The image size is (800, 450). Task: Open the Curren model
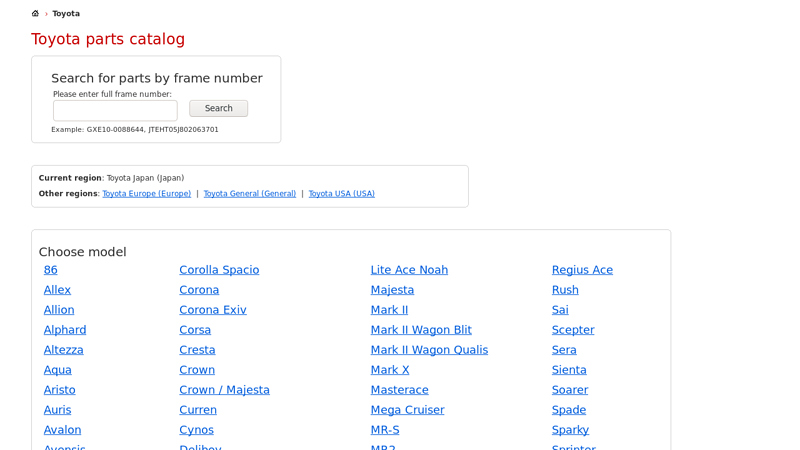tap(198, 409)
